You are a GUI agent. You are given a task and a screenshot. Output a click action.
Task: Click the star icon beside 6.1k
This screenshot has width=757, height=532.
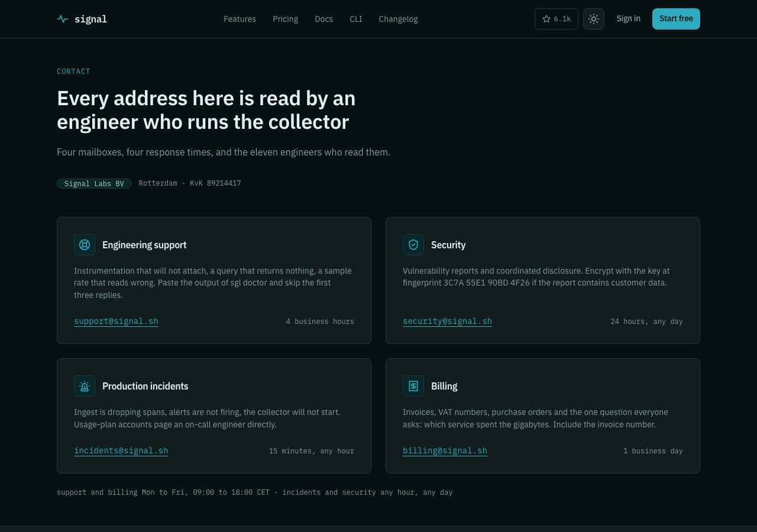tap(546, 19)
